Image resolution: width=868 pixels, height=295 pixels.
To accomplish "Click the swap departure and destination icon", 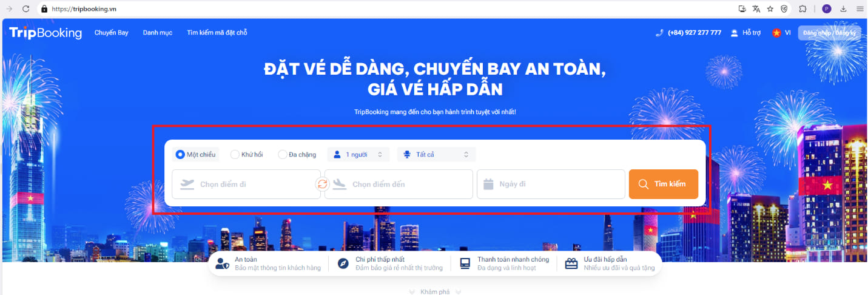I will 323,185.
